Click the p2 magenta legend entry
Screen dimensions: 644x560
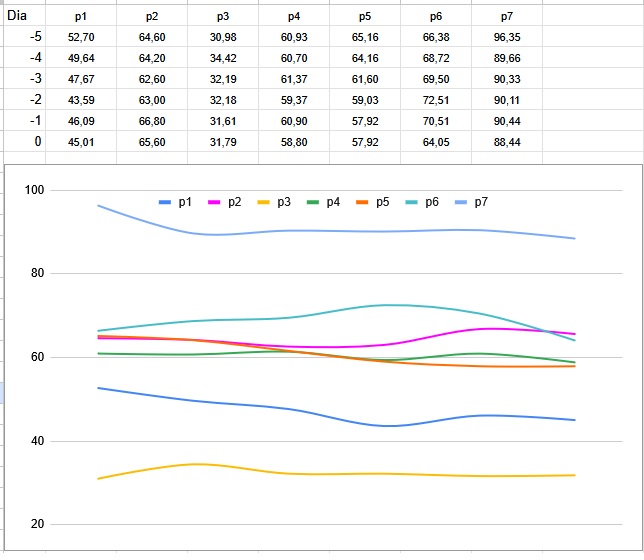[225, 202]
